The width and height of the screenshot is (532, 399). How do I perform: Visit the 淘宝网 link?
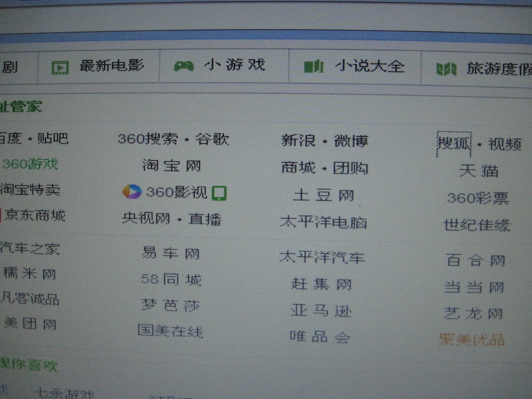click(172, 166)
